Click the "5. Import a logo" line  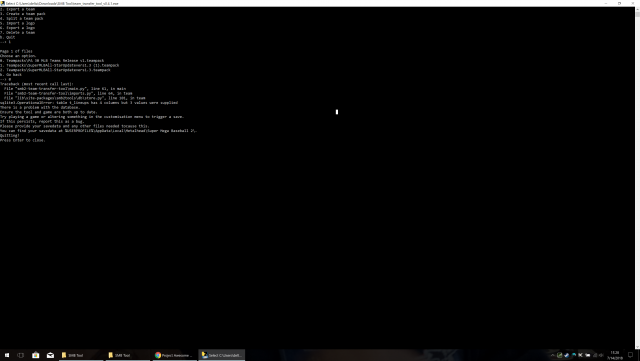click(x=18, y=23)
